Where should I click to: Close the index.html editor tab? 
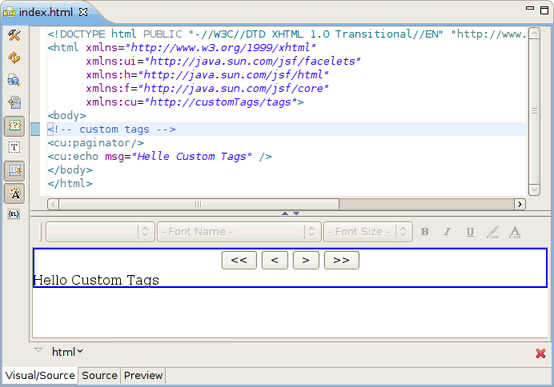point(83,12)
